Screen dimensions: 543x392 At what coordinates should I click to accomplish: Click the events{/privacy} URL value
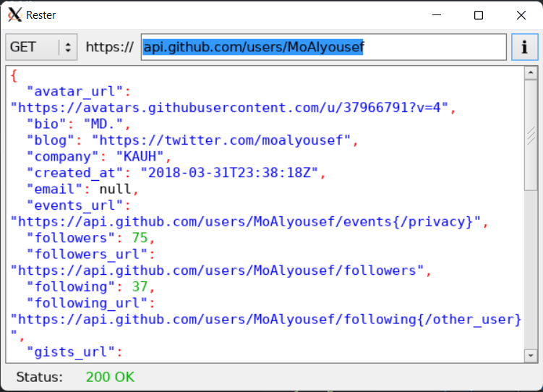(x=246, y=221)
